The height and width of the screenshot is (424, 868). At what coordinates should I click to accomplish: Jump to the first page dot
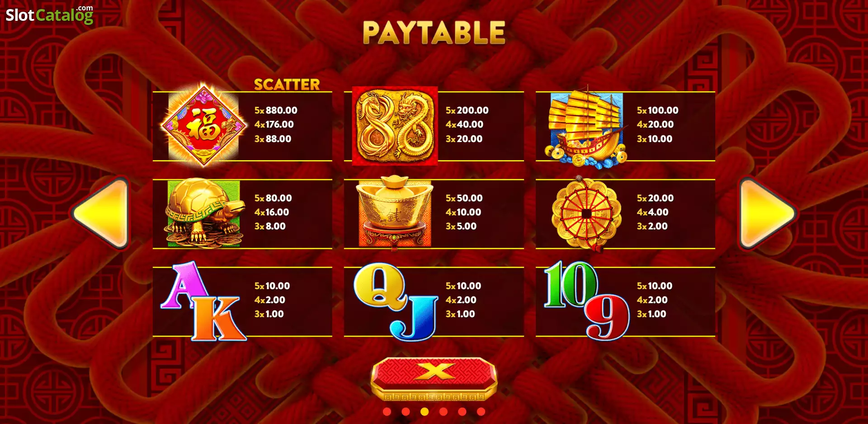click(387, 412)
